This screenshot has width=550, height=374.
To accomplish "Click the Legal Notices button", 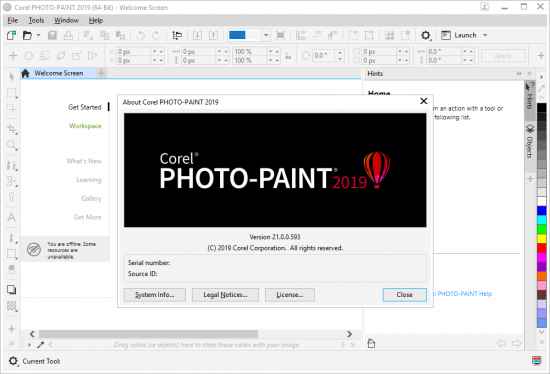I will click(225, 295).
